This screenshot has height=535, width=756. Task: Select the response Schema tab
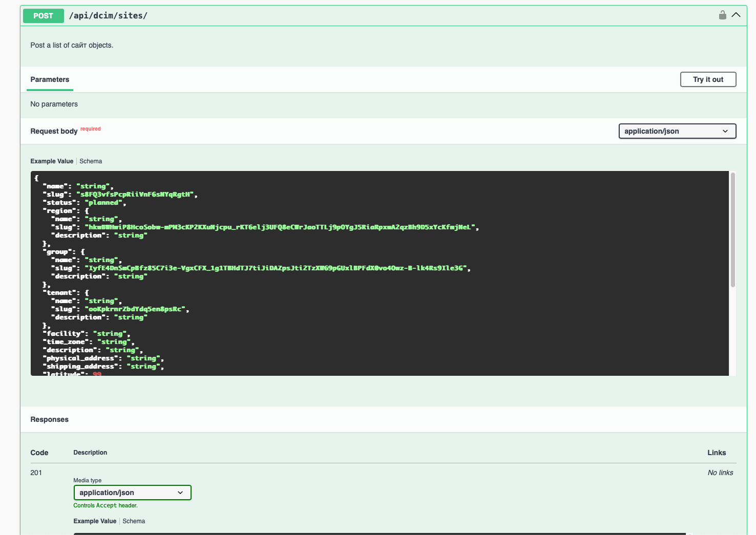click(134, 521)
